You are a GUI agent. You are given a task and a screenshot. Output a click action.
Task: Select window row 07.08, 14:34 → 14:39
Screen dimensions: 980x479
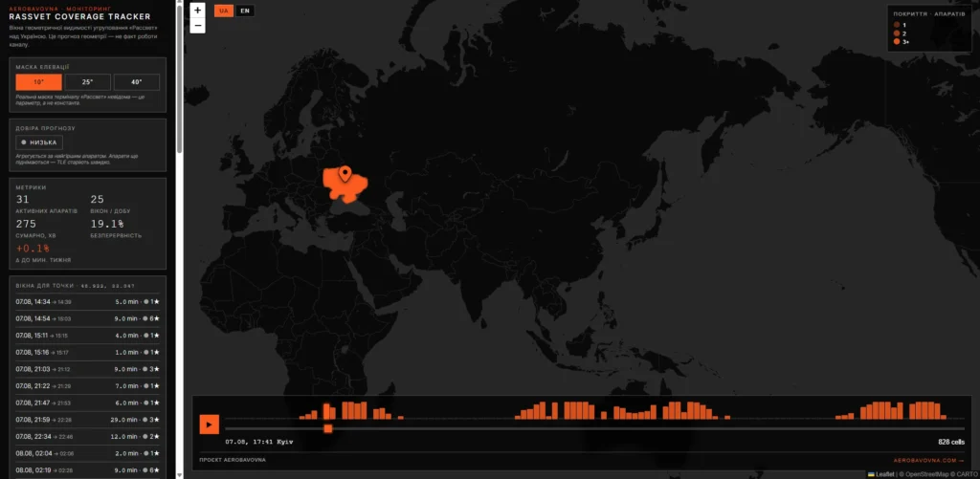[x=87, y=301]
